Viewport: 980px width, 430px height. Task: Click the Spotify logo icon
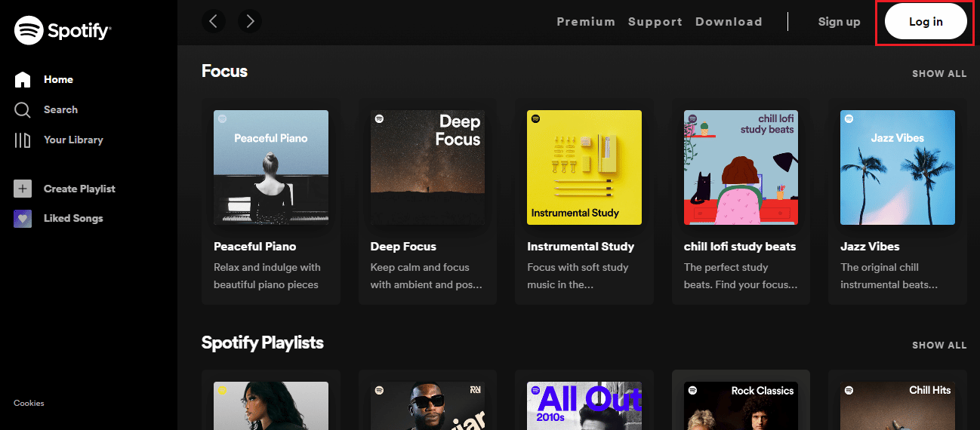click(x=28, y=31)
